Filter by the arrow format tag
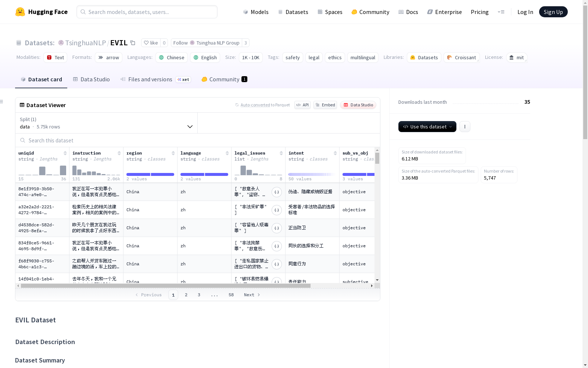588x368 pixels. [x=109, y=57]
